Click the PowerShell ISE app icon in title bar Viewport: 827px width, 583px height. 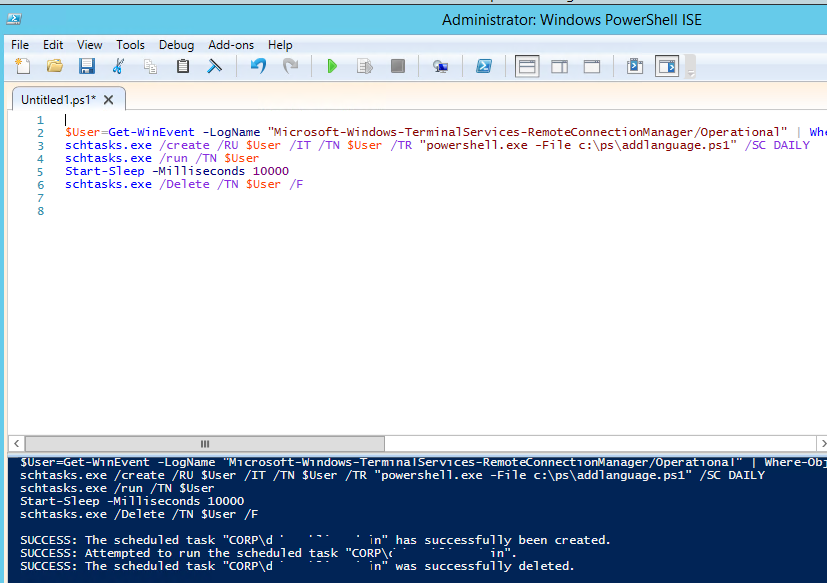14,20
